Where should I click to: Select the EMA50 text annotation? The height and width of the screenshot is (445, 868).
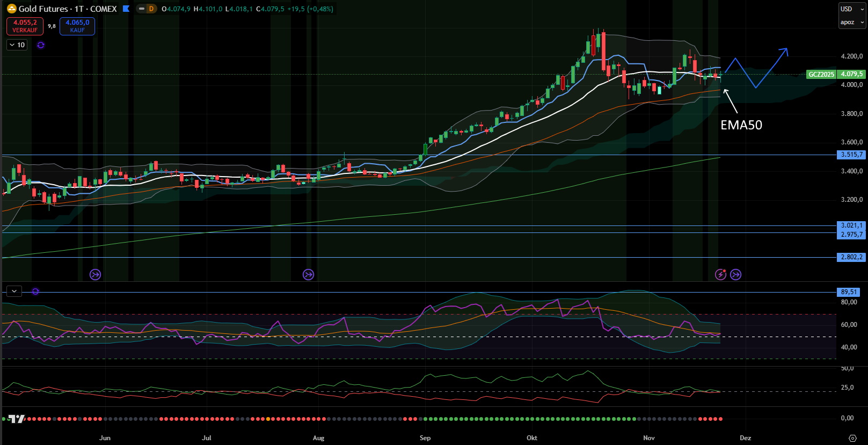741,125
